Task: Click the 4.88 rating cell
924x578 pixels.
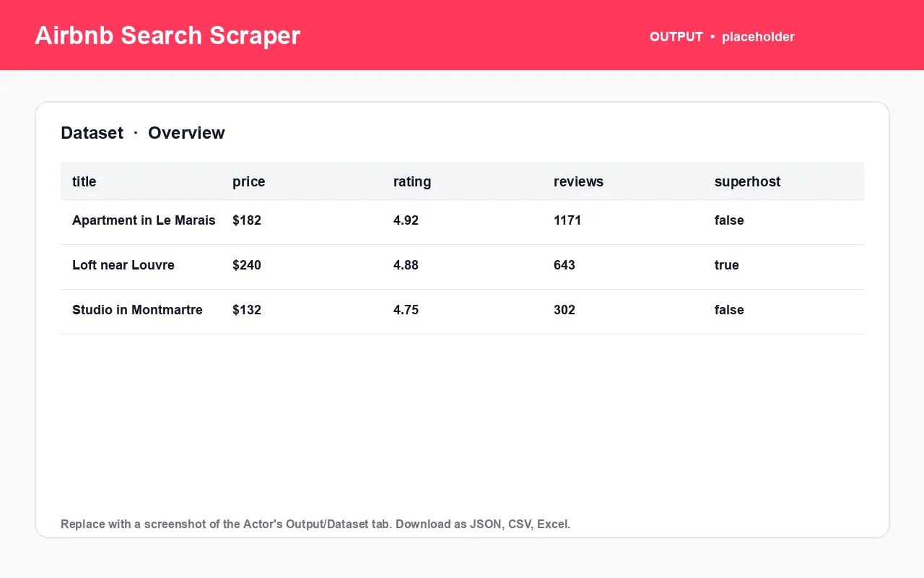Action: coord(406,265)
